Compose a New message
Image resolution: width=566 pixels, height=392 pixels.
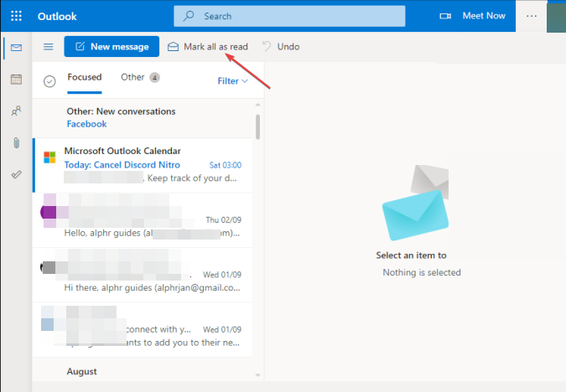pyautogui.click(x=112, y=47)
